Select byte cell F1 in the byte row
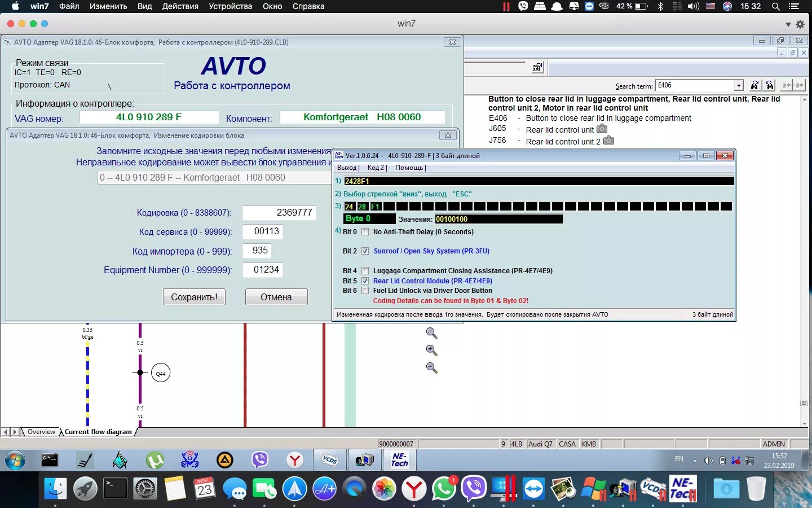The image size is (812, 508). coord(375,207)
